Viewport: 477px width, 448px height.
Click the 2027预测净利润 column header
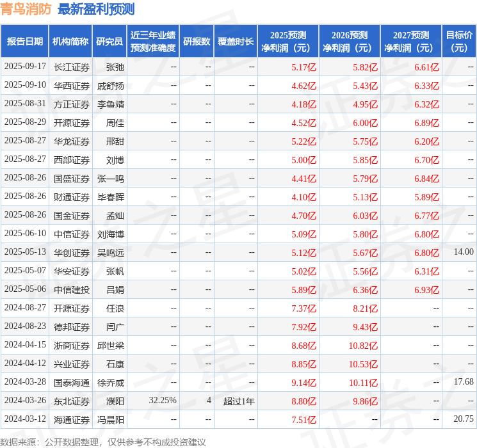pyautogui.click(x=411, y=42)
